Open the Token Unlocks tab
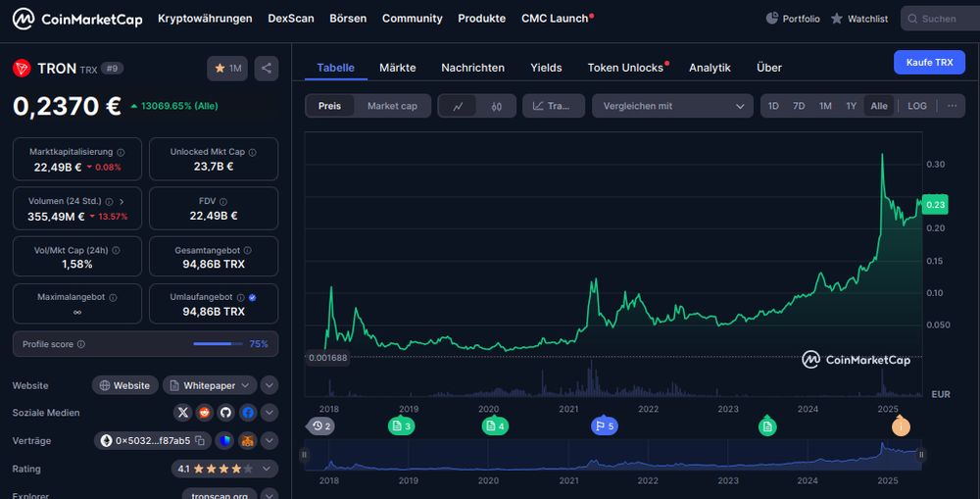980x499 pixels. 625,68
